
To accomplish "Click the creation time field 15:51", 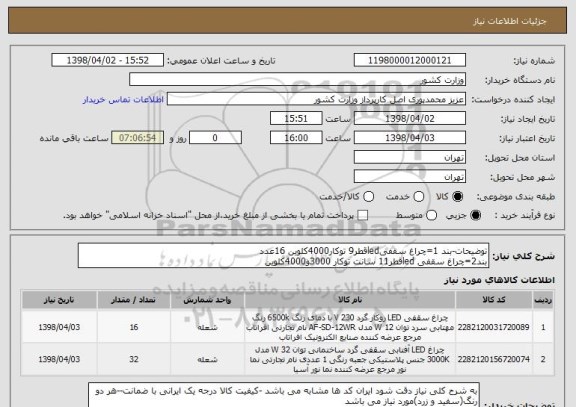I will (296, 119).
